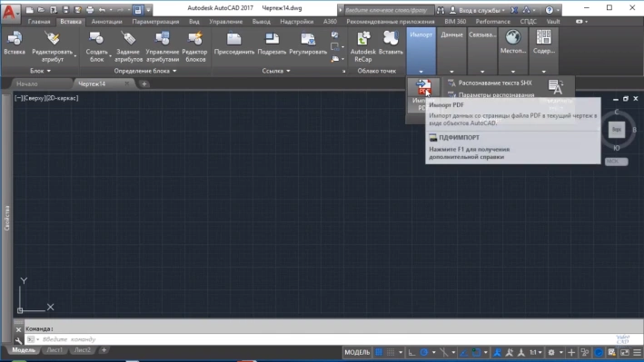
Task: Click Распознавание текста SHX
Action: (x=490, y=83)
